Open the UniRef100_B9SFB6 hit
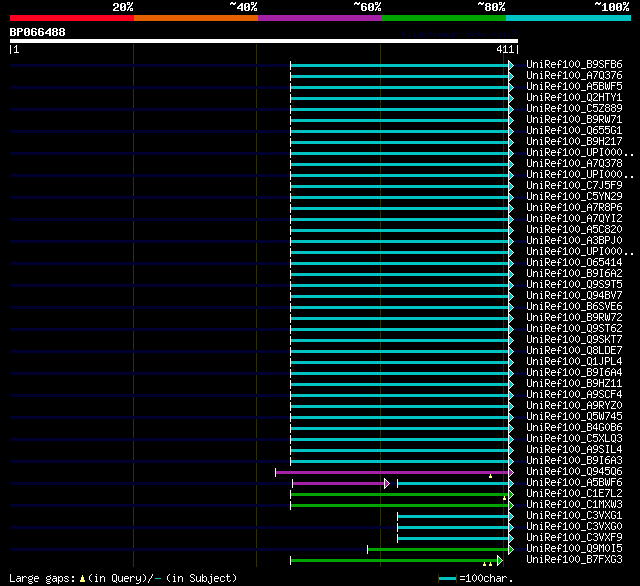The height and width of the screenshot is (586, 640). [574, 64]
